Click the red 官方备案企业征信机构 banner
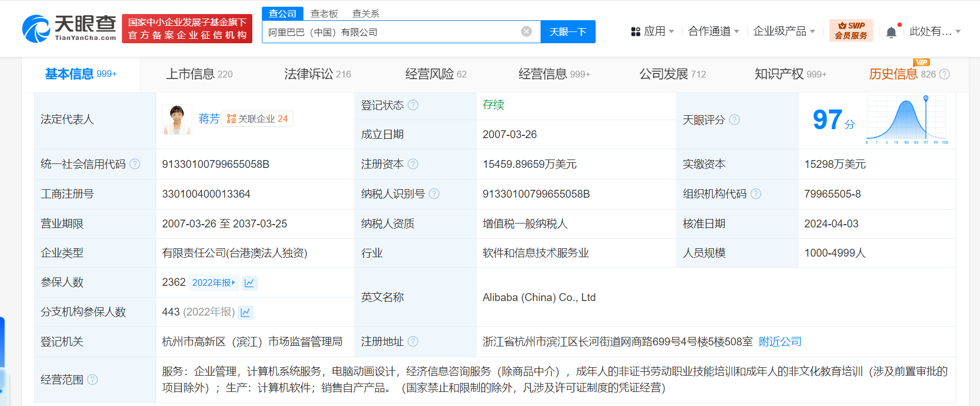 (x=187, y=29)
